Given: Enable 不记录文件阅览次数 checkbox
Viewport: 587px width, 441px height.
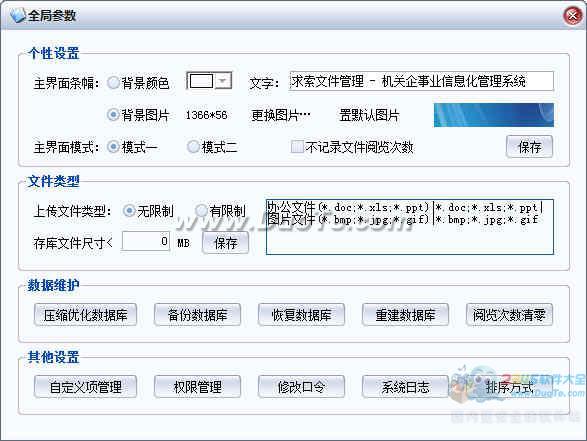Looking at the screenshot, I should (297, 147).
